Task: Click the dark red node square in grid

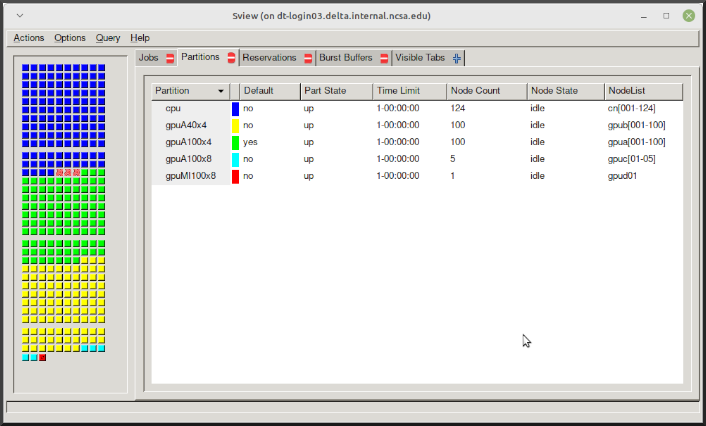Action: pyautogui.click(x=43, y=357)
